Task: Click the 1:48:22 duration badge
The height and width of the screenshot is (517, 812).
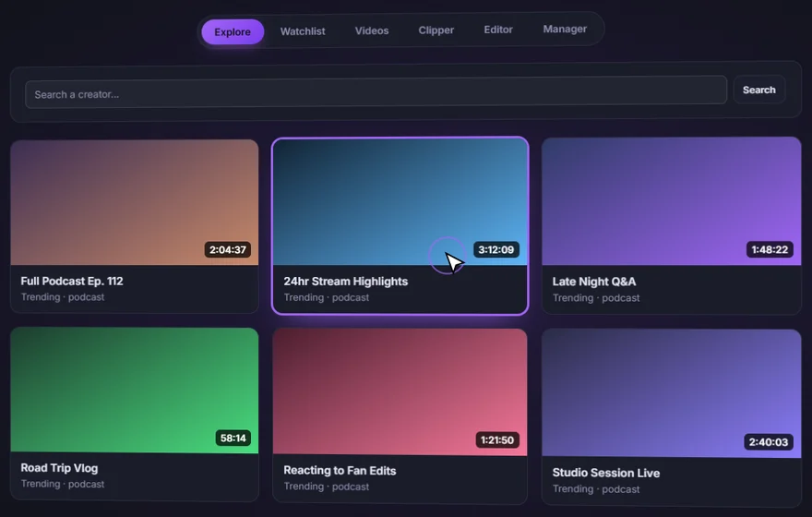Action: coord(770,249)
